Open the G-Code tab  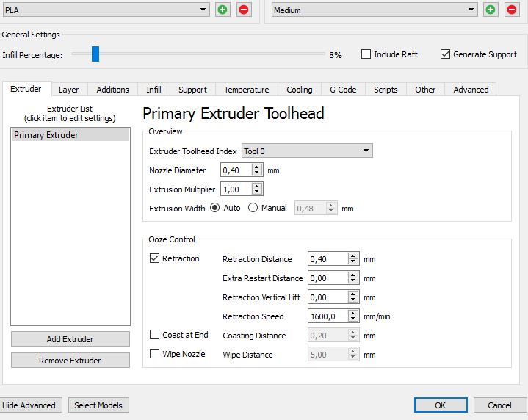(343, 90)
